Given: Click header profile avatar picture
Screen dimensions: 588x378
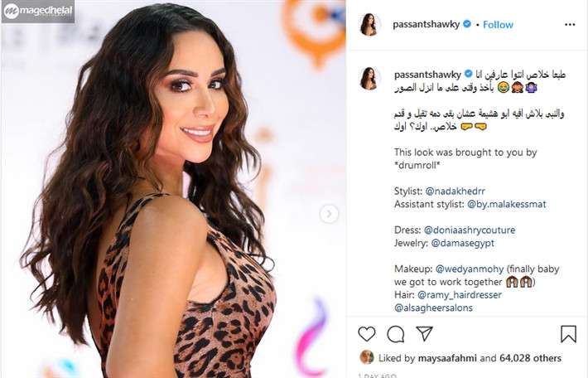Looking at the screenshot, I should [x=369, y=25].
